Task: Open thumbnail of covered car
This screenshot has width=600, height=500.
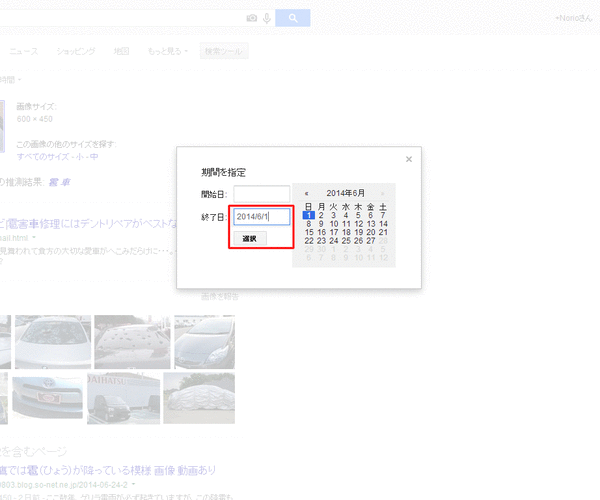Action: coord(199,398)
